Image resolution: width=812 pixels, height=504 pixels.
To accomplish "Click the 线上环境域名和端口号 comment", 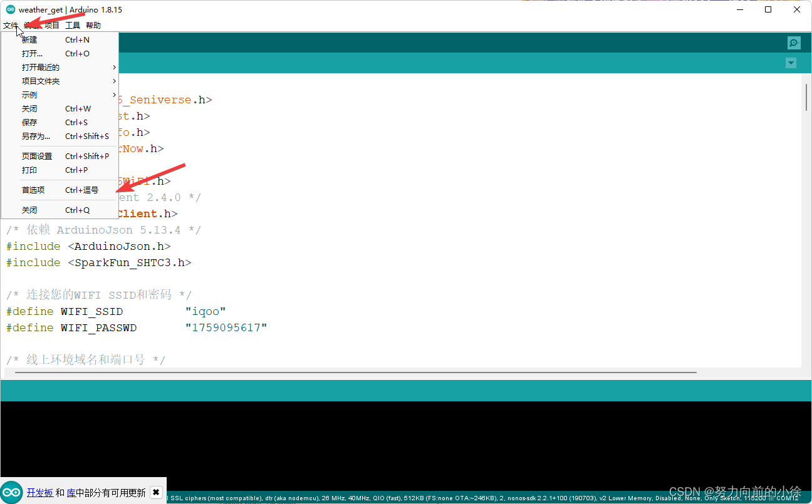I will (x=86, y=360).
